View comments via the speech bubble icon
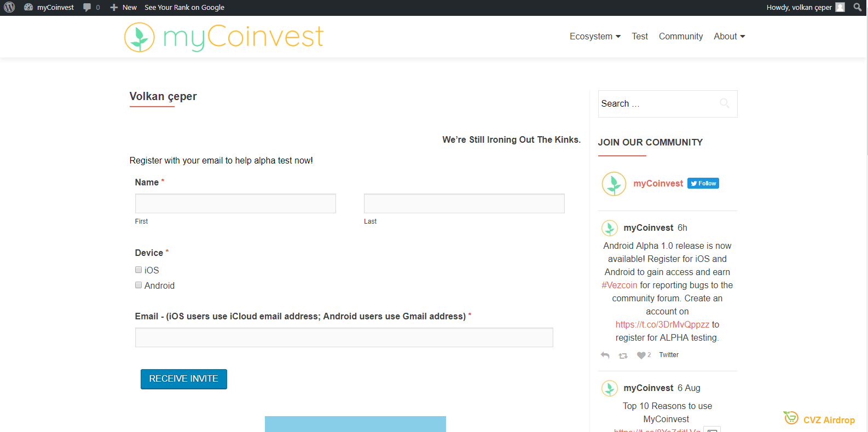868x432 pixels. (87, 8)
